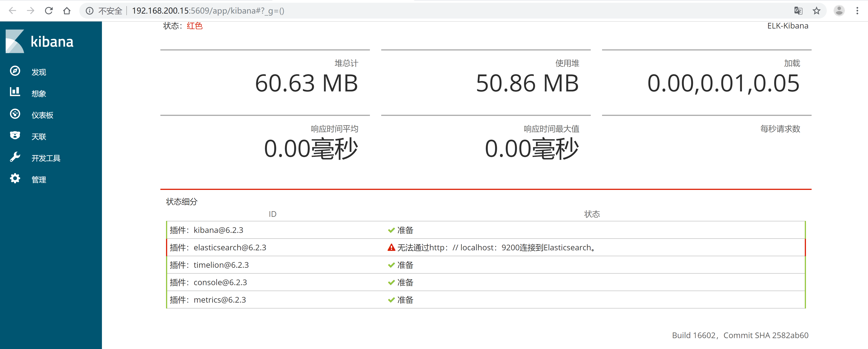Open Discover via the compass icon
The height and width of the screenshot is (349, 868).
pos(15,71)
